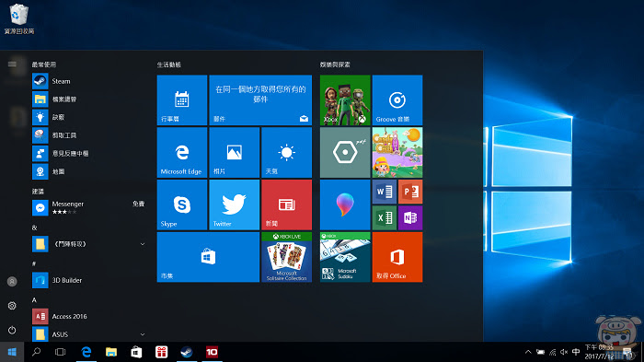Image resolution: width=644 pixels, height=362 pixels.
Task: Open the Microsoft Edge tile
Action: coord(182,152)
